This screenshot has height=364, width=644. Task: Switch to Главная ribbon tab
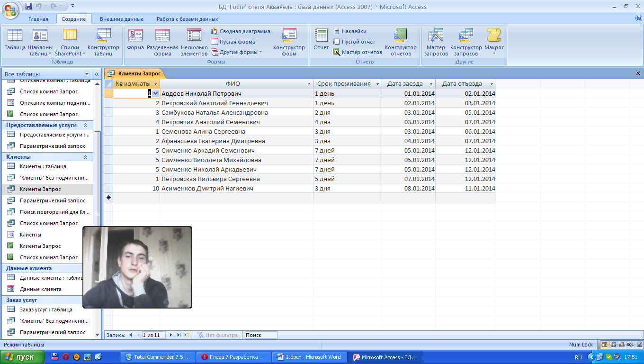(x=38, y=19)
